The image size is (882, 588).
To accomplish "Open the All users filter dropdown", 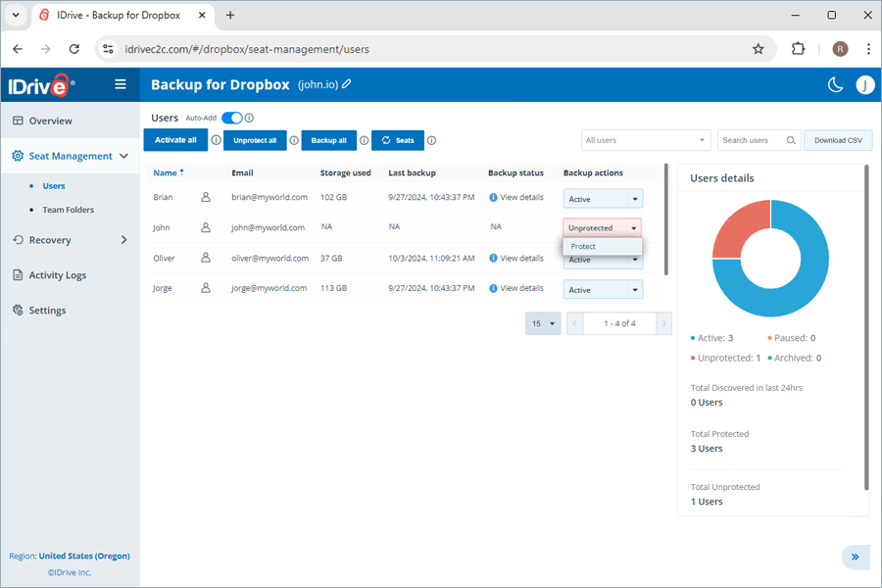I will (646, 139).
